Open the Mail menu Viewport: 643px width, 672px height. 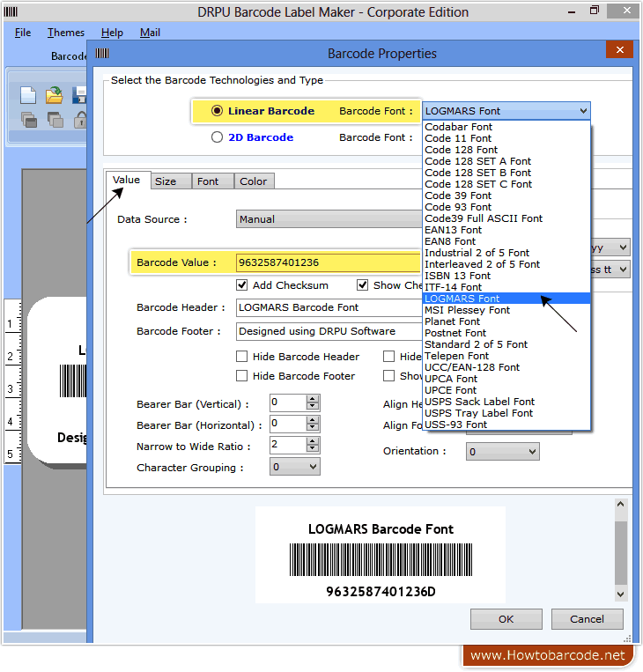(x=150, y=33)
